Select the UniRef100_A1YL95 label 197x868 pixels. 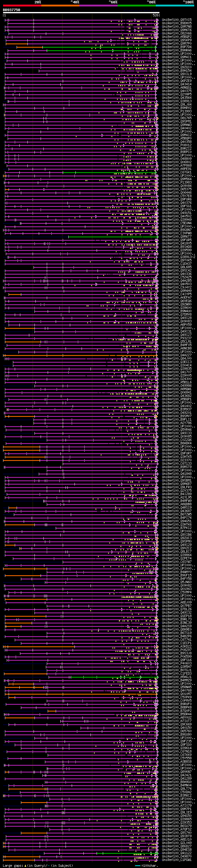(x=177, y=498)
